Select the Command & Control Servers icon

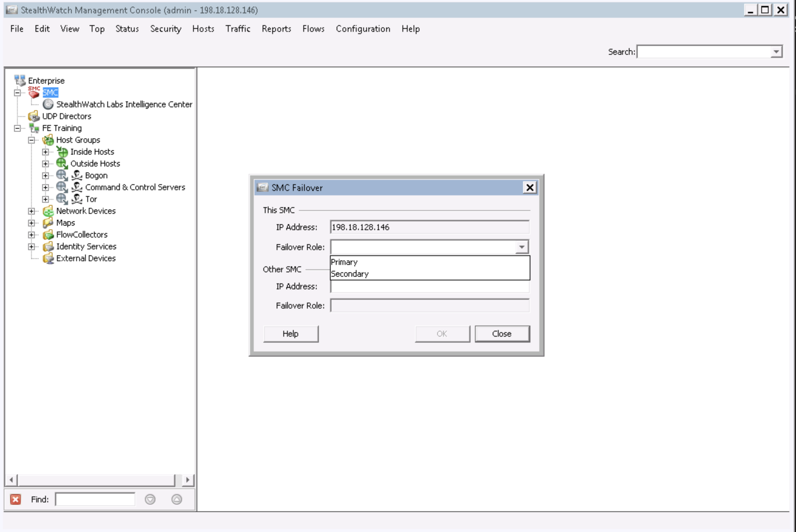pos(77,187)
